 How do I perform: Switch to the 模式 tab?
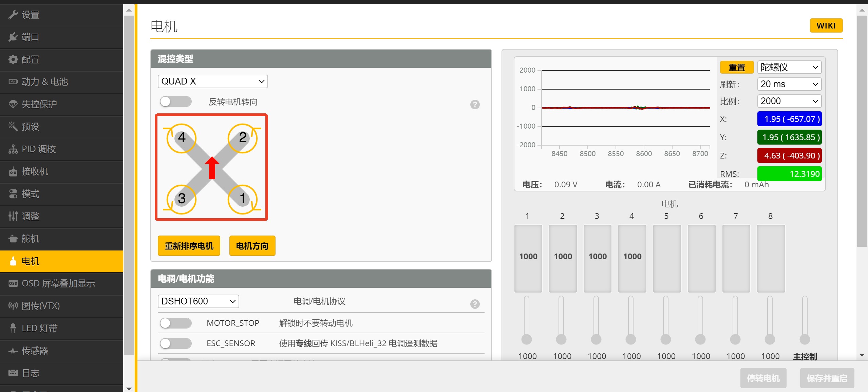coord(31,194)
